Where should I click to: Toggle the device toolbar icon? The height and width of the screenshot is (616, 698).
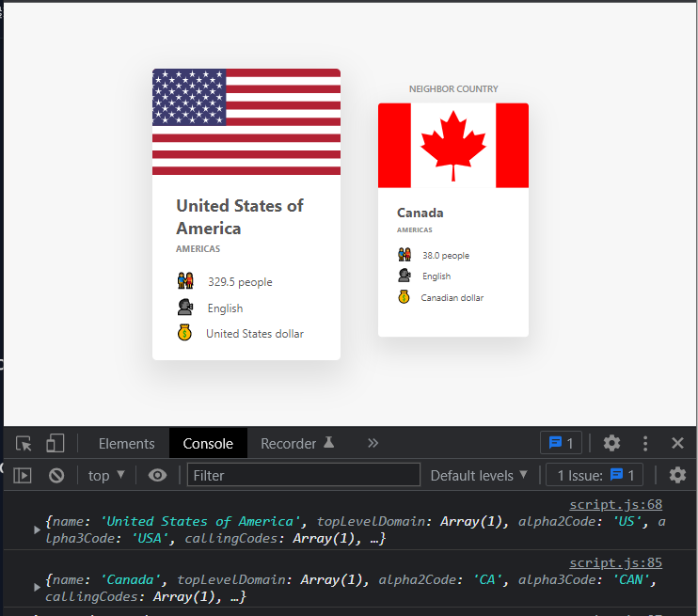(x=56, y=443)
